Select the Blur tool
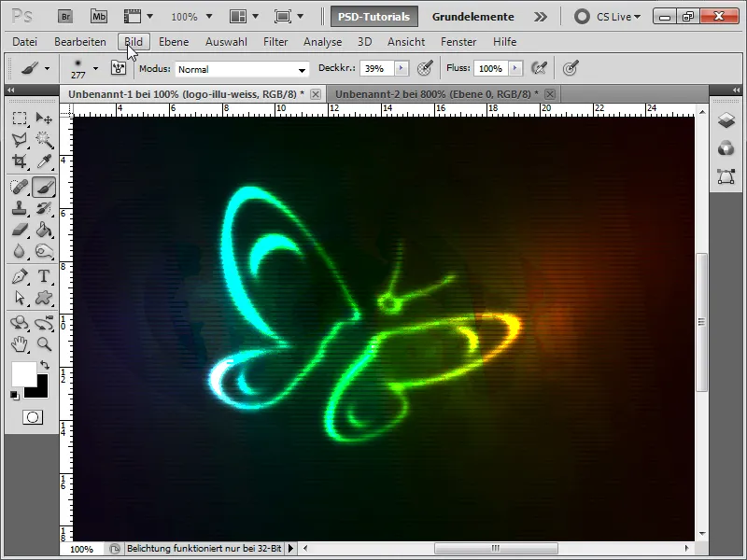The height and width of the screenshot is (560, 747). (20, 251)
